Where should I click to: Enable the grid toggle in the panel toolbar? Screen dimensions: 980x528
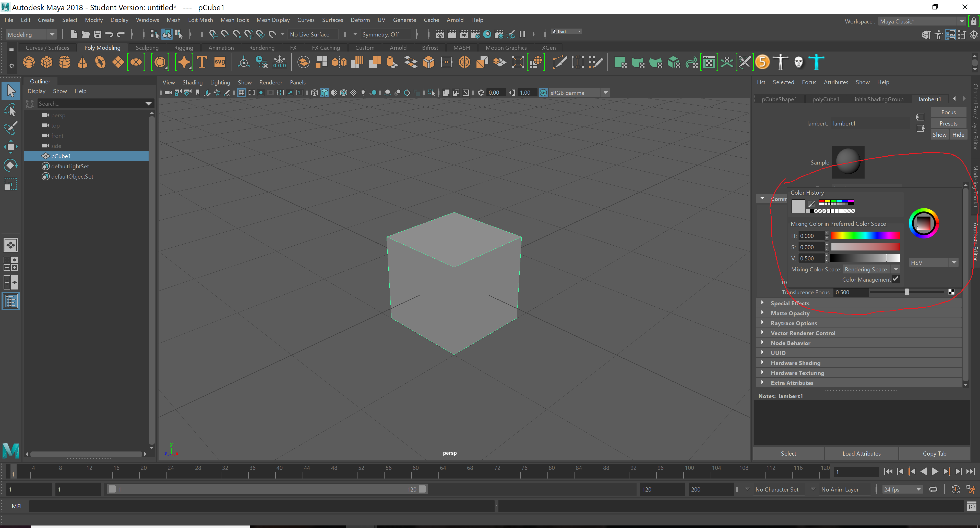pos(242,92)
